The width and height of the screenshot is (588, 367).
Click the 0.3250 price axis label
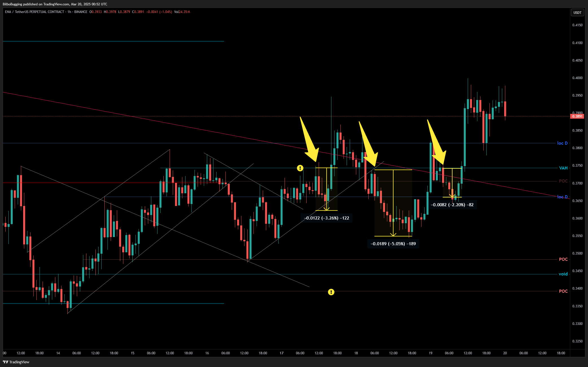click(577, 341)
